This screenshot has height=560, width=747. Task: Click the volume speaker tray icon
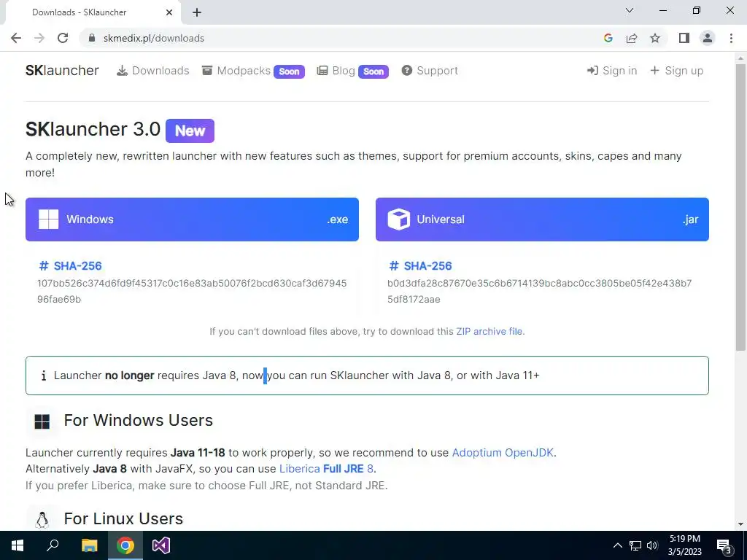(x=652, y=545)
